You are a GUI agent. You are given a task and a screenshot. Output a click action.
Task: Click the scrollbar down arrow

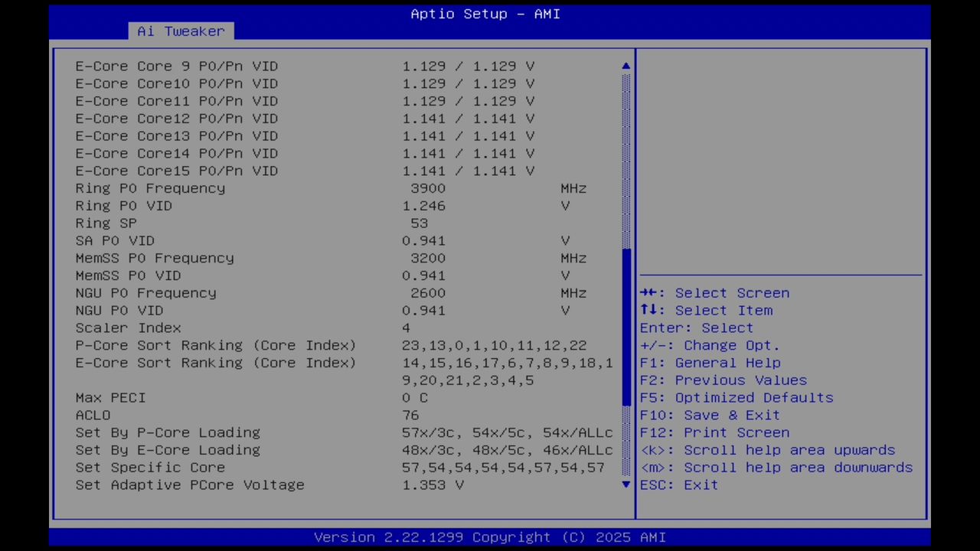click(x=626, y=484)
